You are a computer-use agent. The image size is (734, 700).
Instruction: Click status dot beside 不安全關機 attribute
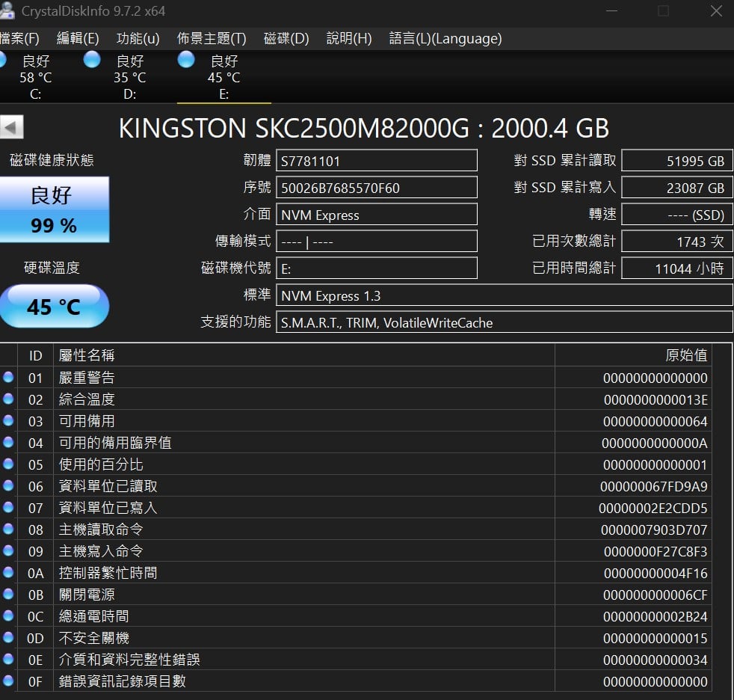click(x=8, y=638)
